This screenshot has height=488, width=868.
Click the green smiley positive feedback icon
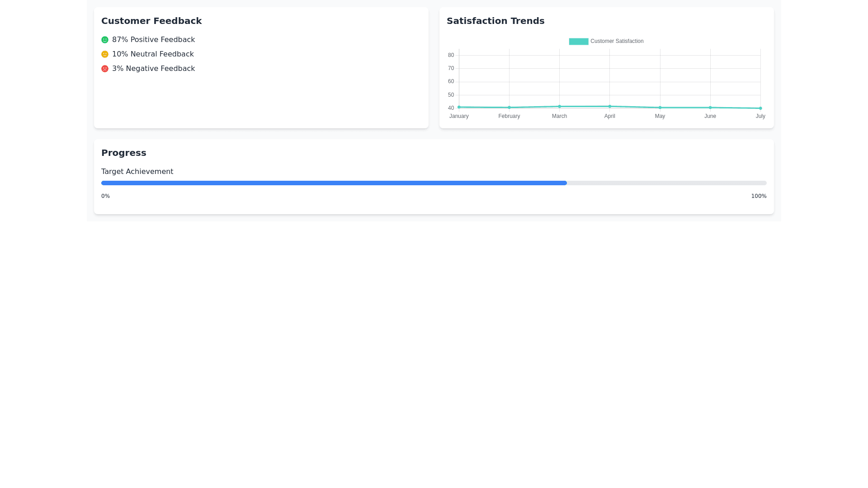pos(105,40)
